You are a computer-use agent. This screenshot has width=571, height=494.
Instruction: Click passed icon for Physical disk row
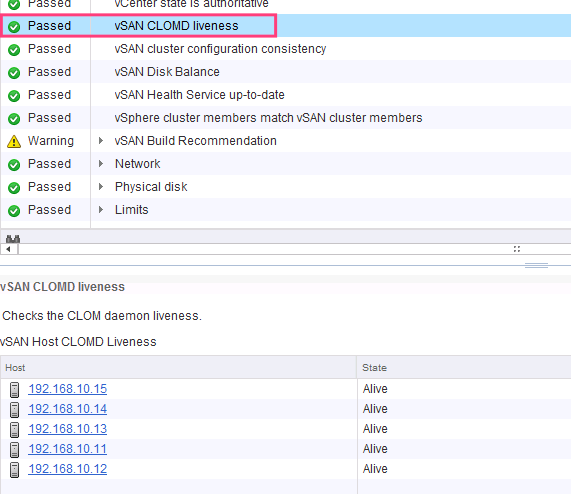(14, 187)
